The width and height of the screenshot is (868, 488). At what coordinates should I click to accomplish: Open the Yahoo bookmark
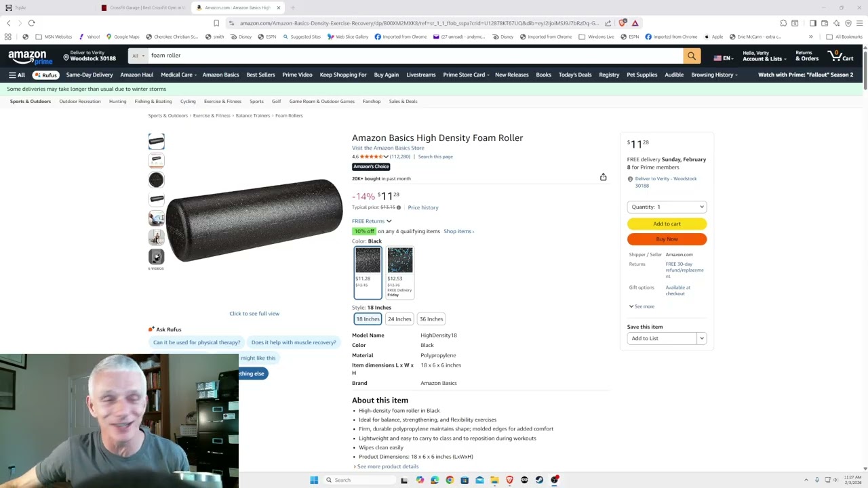click(90, 37)
